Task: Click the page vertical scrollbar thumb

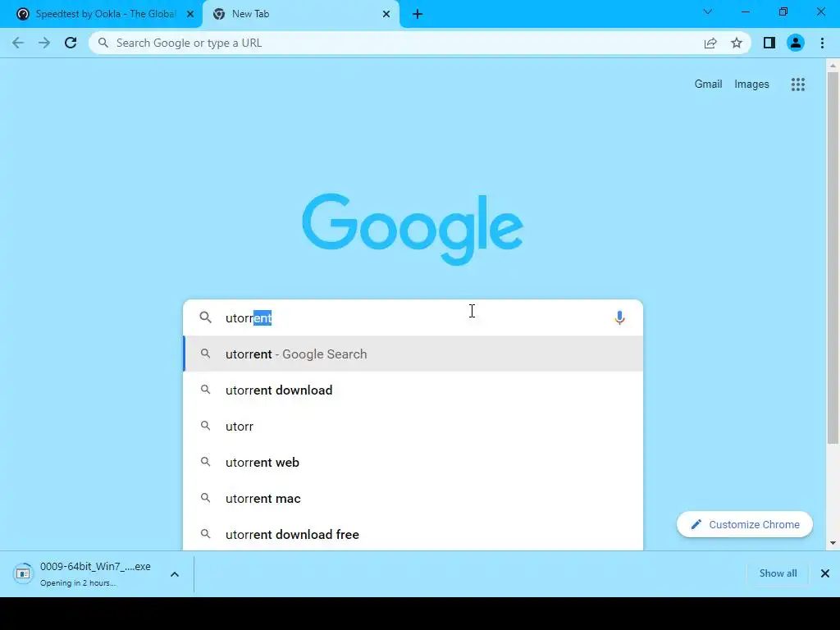Action: coord(833,258)
